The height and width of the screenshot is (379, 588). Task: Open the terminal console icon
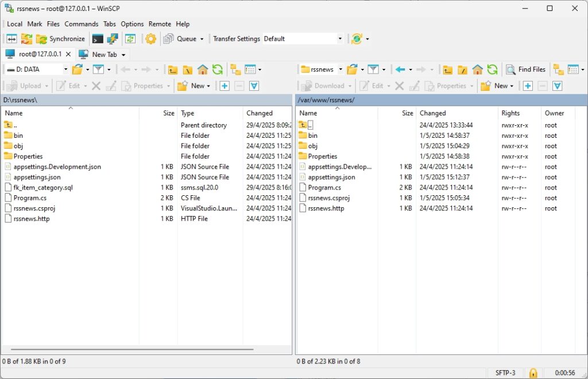pyautogui.click(x=98, y=38)
